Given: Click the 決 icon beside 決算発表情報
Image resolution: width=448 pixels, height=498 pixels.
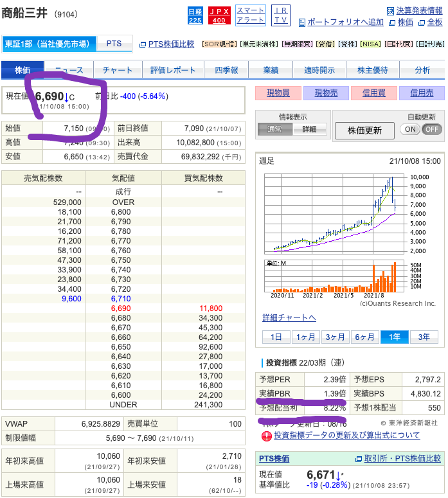Looking at the screenshot, I should point(391,11).
